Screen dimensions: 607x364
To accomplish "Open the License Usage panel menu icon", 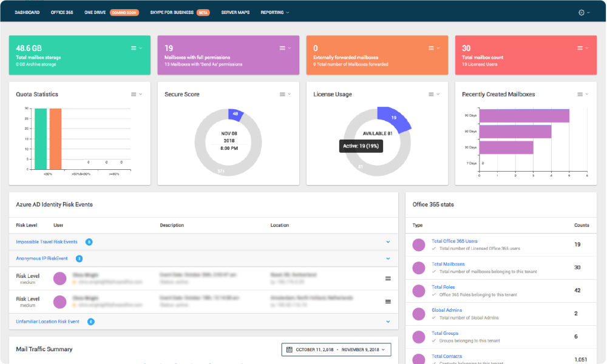I will click(x=431, y=94).
